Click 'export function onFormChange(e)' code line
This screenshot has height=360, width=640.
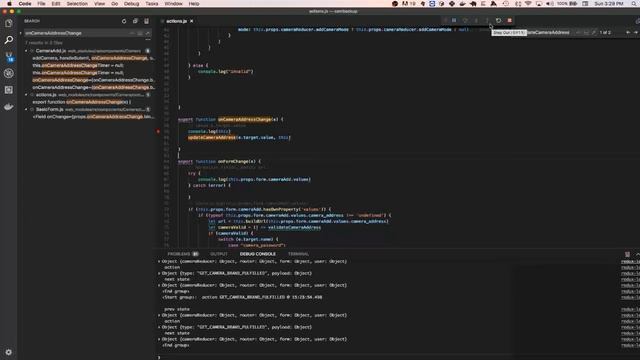pos(219,162)
